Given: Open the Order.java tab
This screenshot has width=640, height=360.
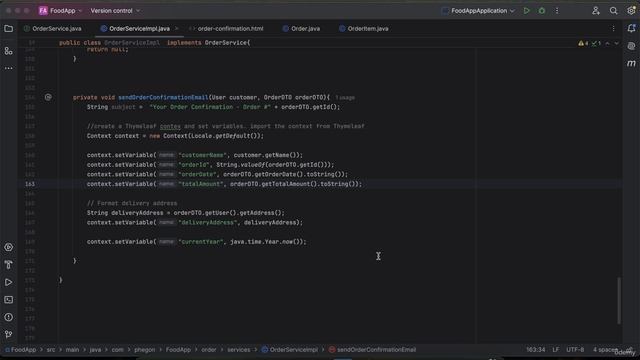Looking at the screenshot, I should (x=302, y=29).
